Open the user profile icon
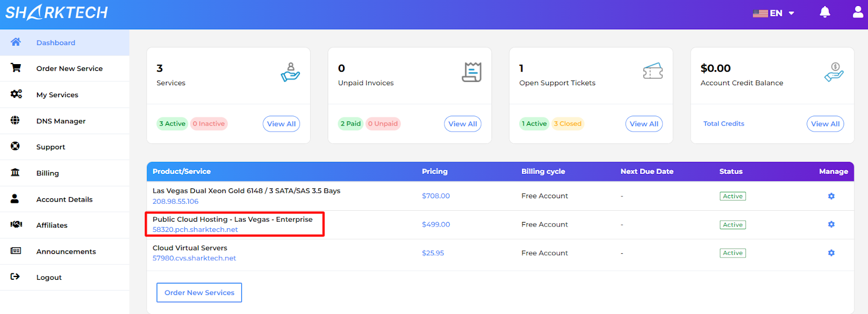Viewport: 868px width, 314px height. click(x=858, y=12)
